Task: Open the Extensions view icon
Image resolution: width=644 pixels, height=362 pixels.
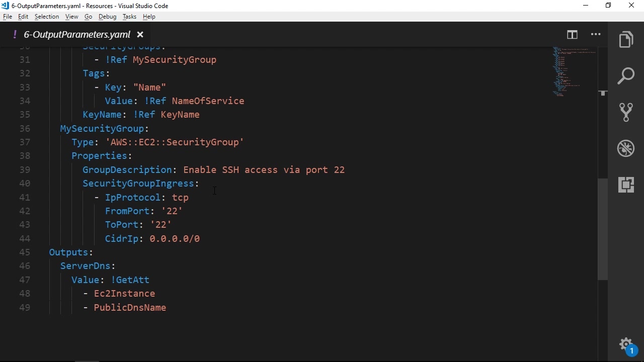Action: (626, 185)
